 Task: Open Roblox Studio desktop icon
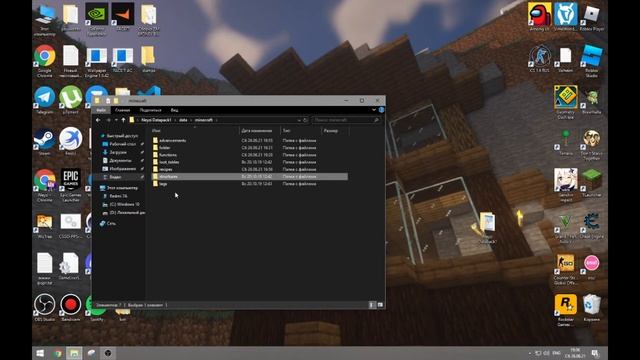pyautogui.click(x=592, y=61)
